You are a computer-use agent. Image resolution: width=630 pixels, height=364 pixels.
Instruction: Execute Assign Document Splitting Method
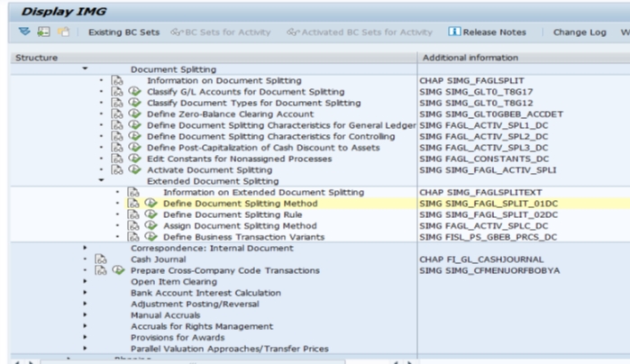[151, 225]
